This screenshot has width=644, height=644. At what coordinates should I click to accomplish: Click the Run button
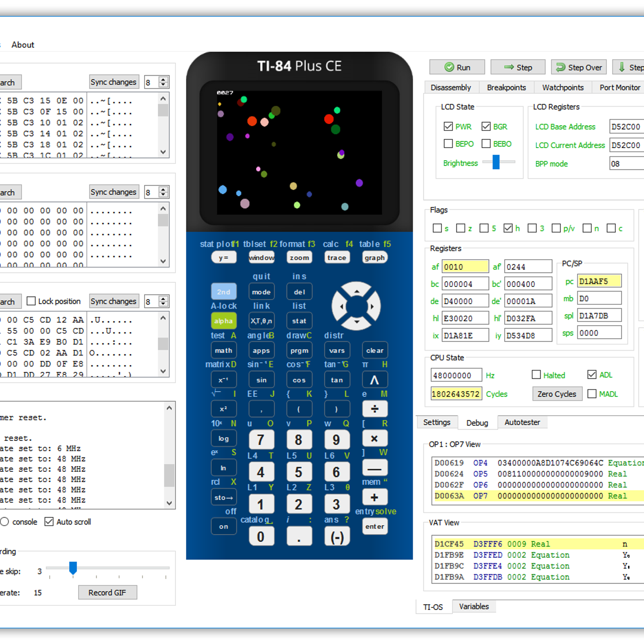[x=457, y=67]
